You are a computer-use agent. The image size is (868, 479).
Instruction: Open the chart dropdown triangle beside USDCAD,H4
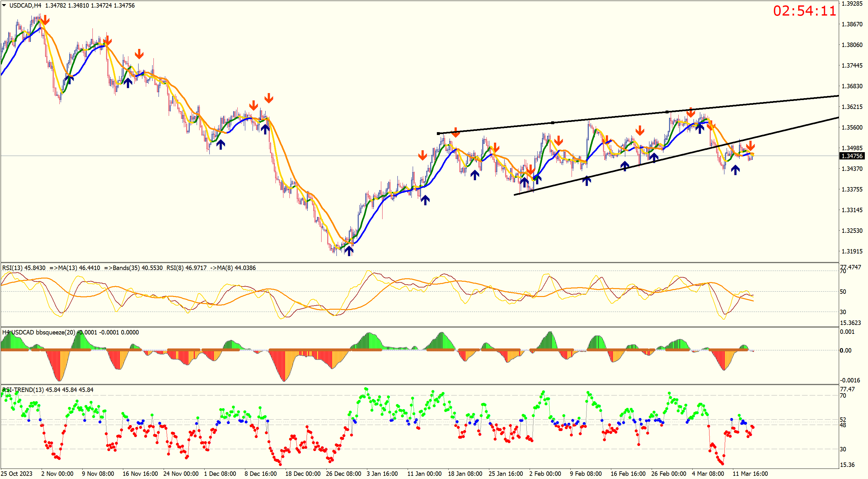[4, 5]
